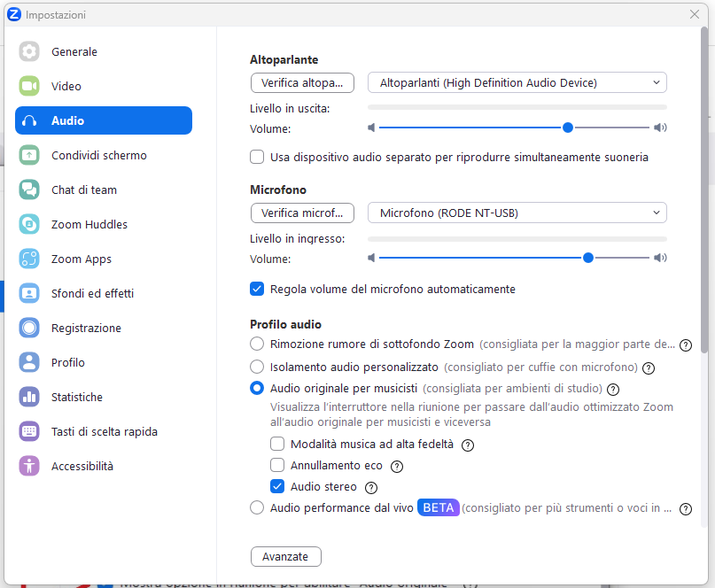Open the Sfondi ed effetti section
Image resolution: width=715 pixels, height=588 pixels.
[104, 293]
